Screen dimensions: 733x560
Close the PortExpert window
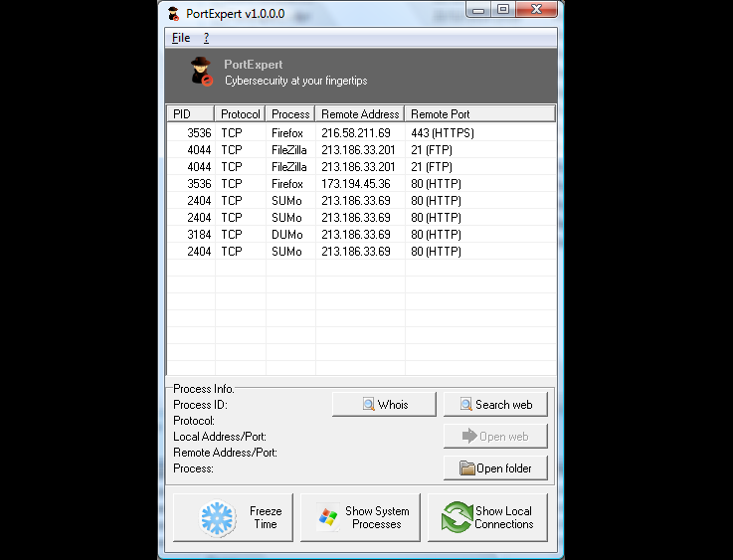537,10
